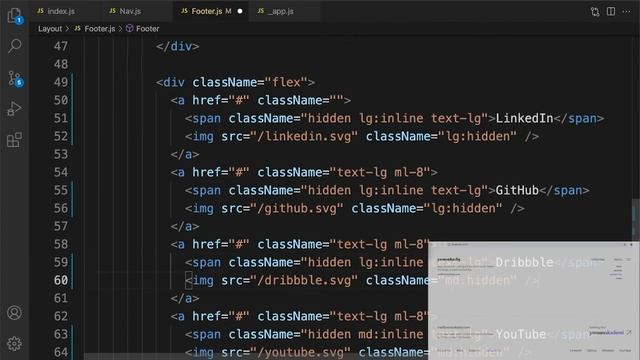The image size is (640, 360).
Task: Click the unsaved dot on Footer.js tab
Action: [x=240, y=11]
